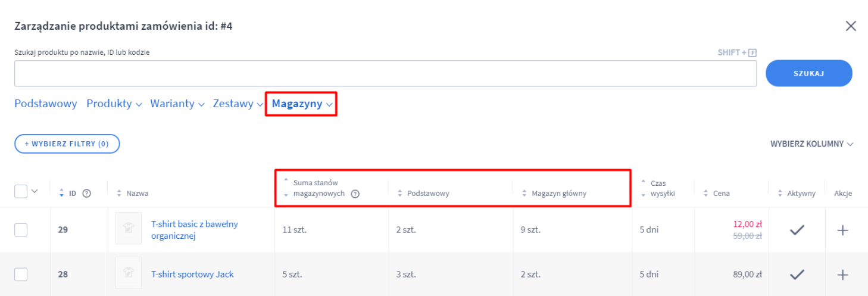This screenshot has height=296, width=868.
Task: Click the 12,00 zł promotional price
Action: coord(747,224)
